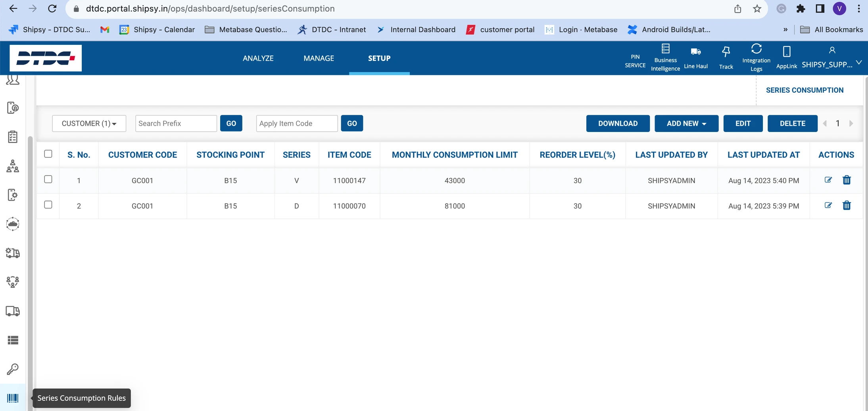Click the DOWNLOAD button
Image resolution: width=868 pixels, height=411 pixels.
(x=618, y=123)
